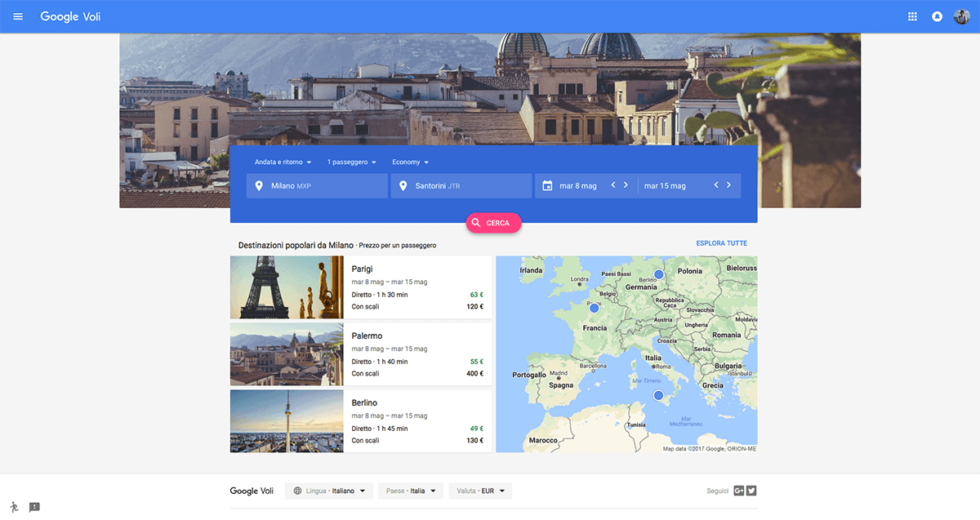Click the CERCA magnifier icon
The image size is (980, 520).
click(x=476, y=222)
